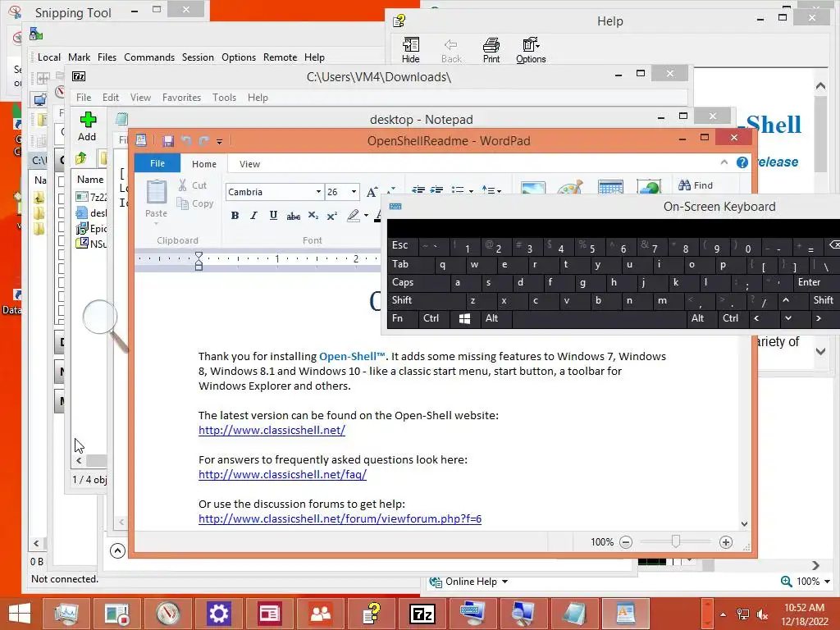The image size is (840, 630).
Task: Open the classicshell.net forum viewforum link
Action: click(x=340, y=518)
